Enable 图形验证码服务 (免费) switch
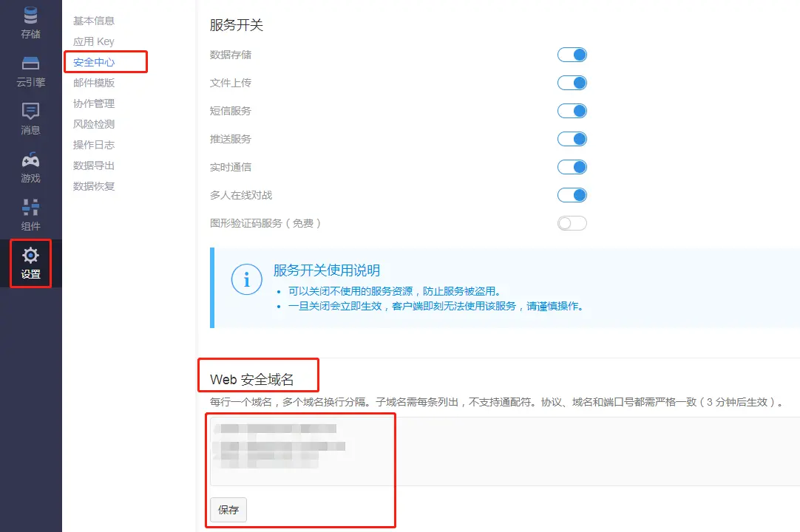 572,223
